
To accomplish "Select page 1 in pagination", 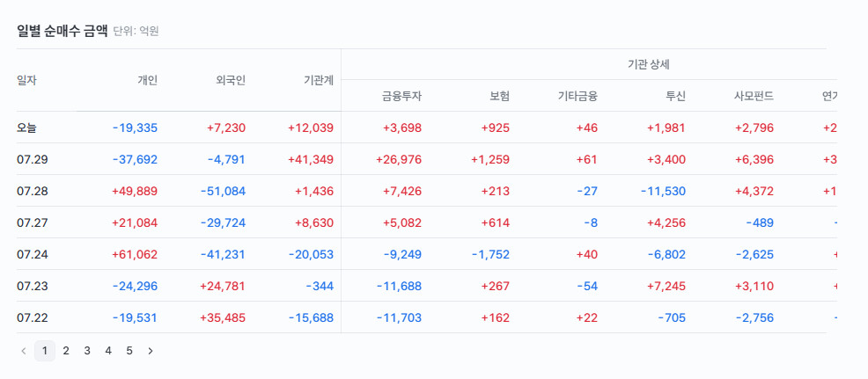I will point(45,351).
